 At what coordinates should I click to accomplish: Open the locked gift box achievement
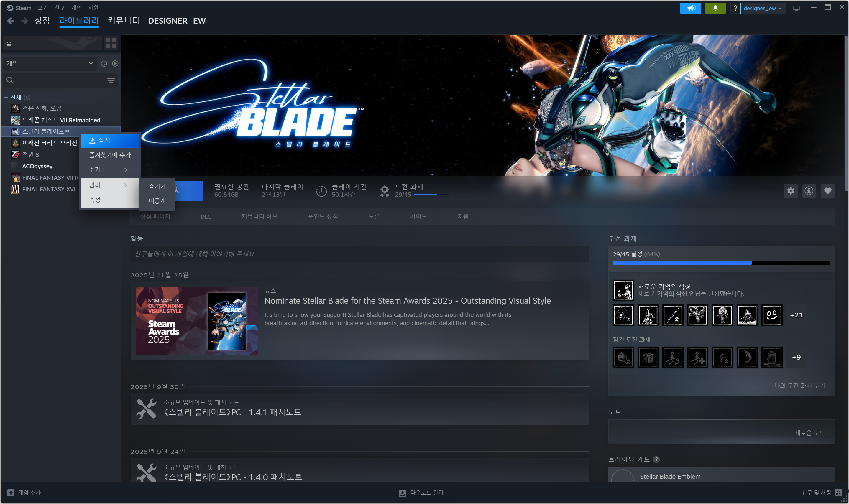[648, 357]
